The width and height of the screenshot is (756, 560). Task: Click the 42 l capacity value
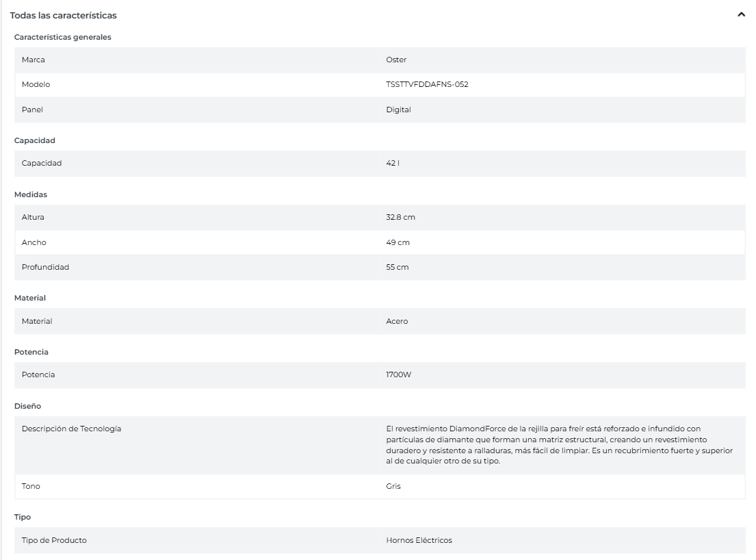(393, 164)
